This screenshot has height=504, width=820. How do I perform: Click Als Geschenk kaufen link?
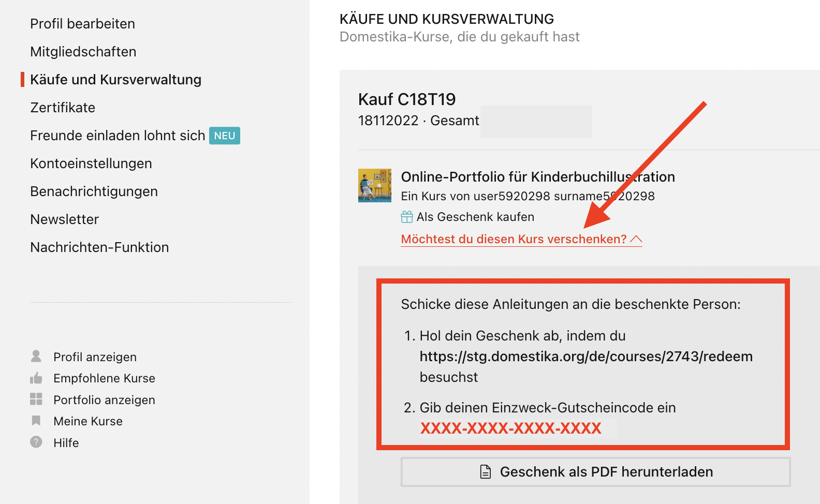pos(475,217)
